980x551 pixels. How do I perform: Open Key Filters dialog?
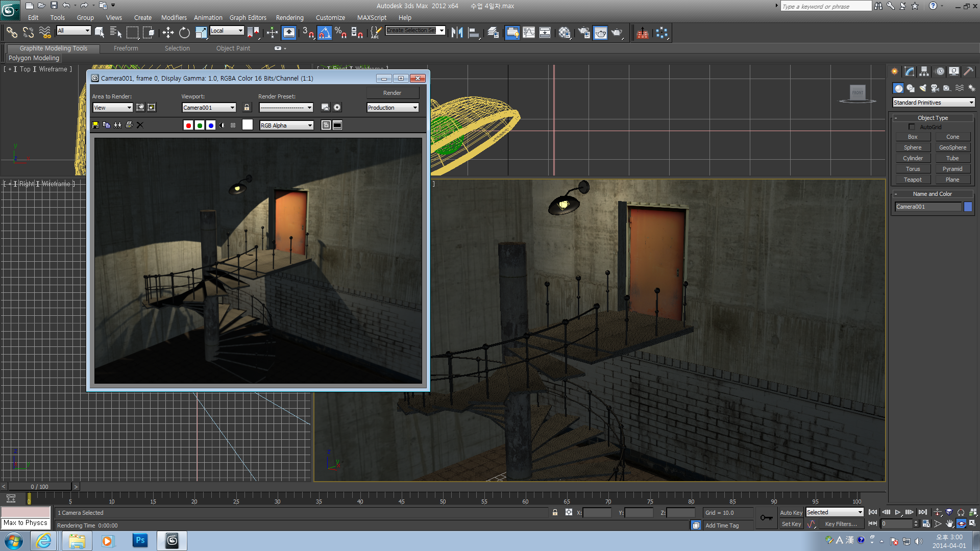pyautogui.click(x=841, y=524)
